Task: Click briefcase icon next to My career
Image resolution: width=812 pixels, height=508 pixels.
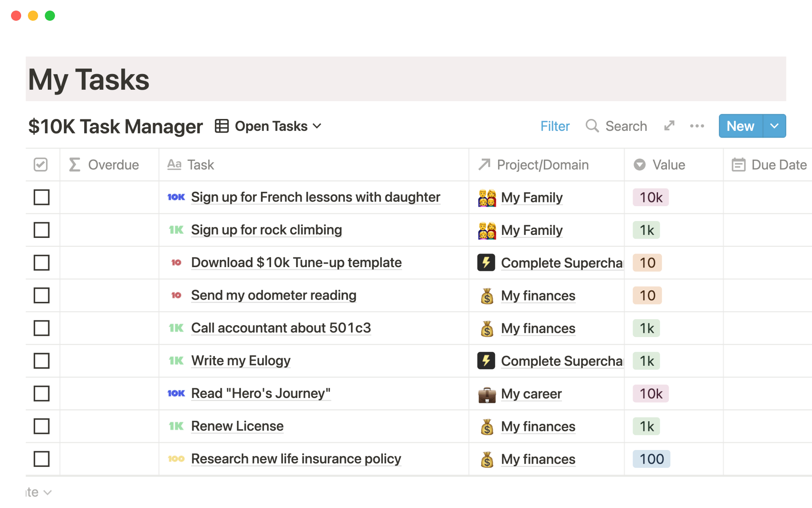Action: pos(487,394)
